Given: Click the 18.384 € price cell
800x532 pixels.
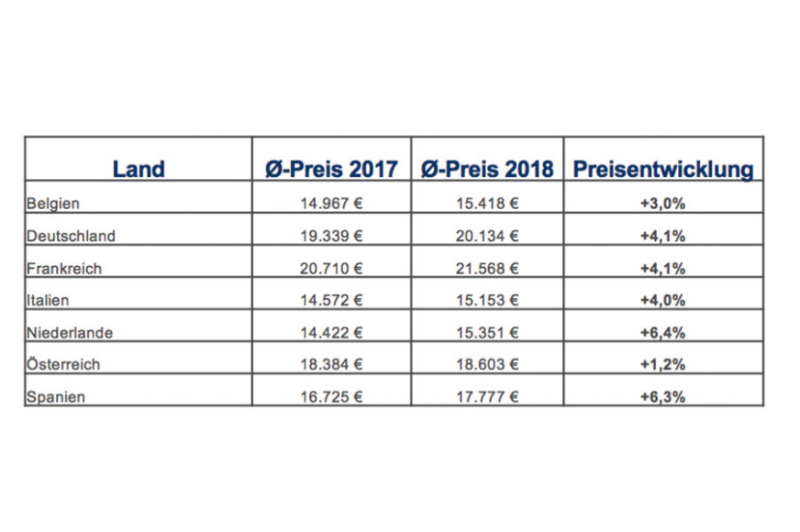Looking at the screenshot, I should 329,366.
